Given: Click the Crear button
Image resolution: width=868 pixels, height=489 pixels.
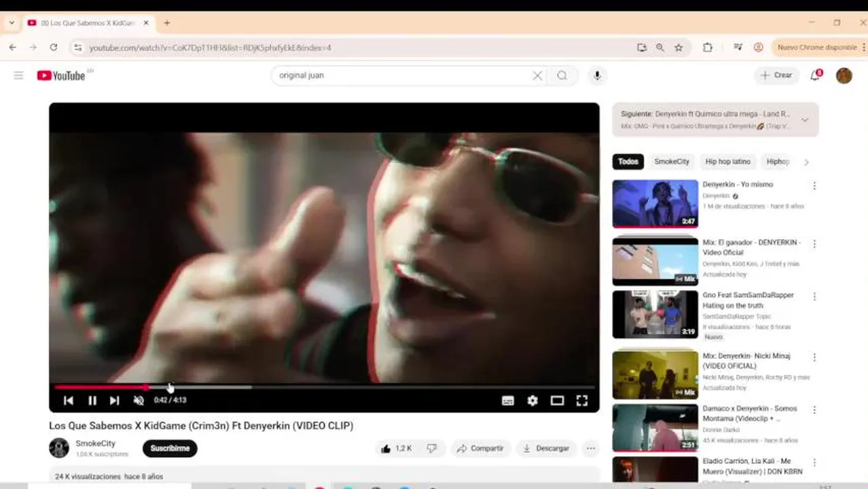Looking at the screenshot, I should point(776,75).
